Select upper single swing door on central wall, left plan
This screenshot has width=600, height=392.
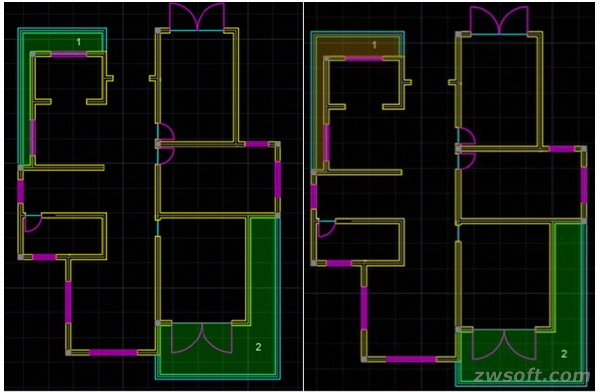coord(166,132)
